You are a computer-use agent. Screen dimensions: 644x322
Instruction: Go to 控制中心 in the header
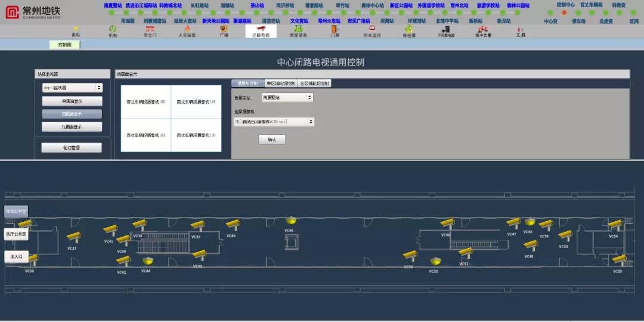(565, 5)
